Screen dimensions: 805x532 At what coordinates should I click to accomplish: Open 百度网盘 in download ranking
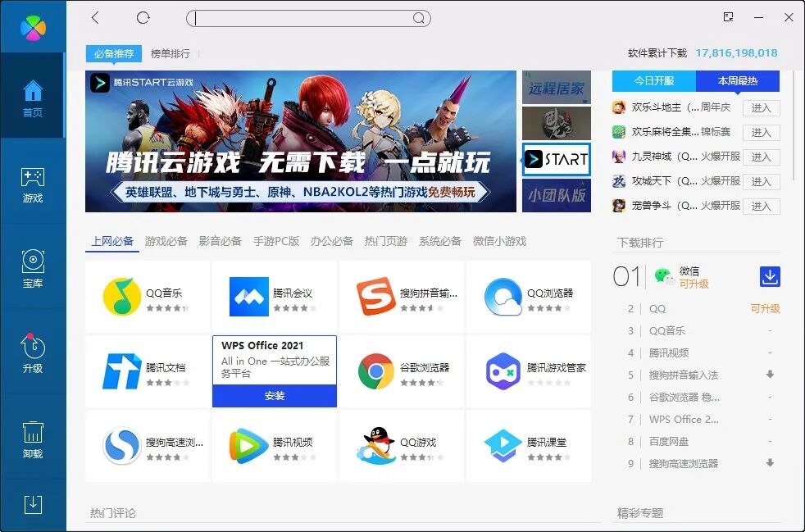pyautogui.click(x=668, y=442)
